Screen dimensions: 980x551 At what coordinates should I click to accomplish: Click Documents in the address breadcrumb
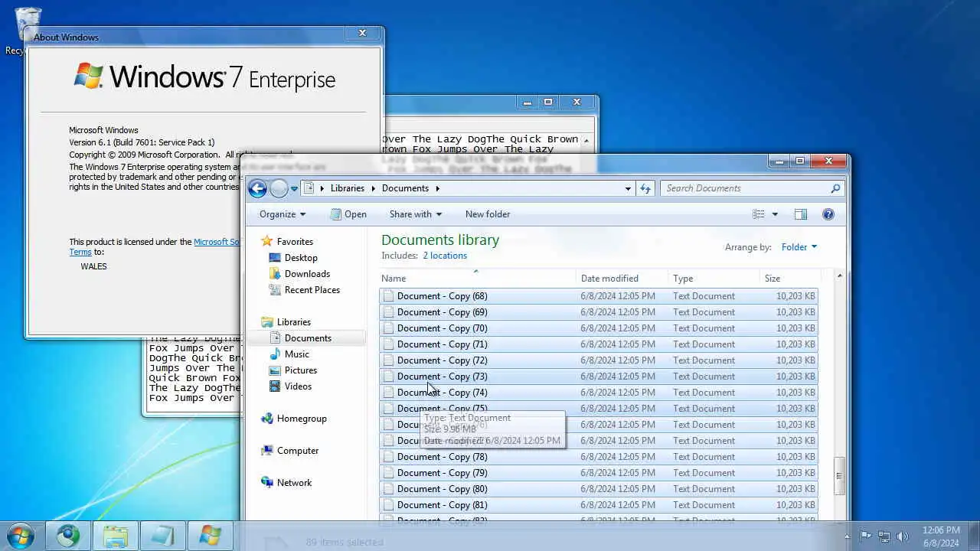[x=405, y=188]
